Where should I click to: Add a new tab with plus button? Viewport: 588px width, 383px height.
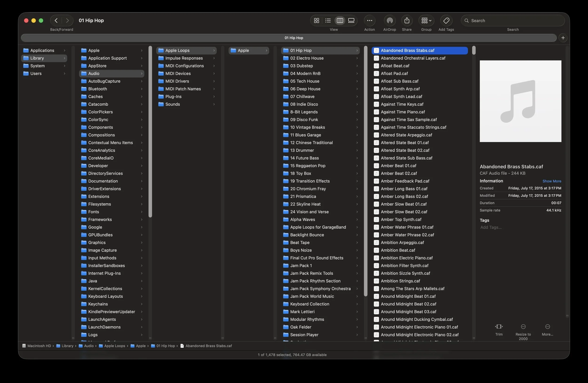point(563,38)
